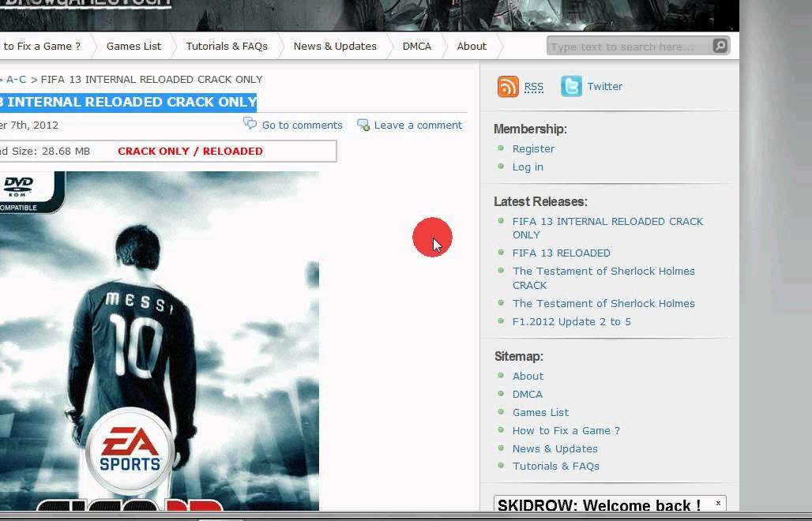This screenshot has width=812, height=521.
Task: Click the Sitemap heading
Action: click(518, 357)
